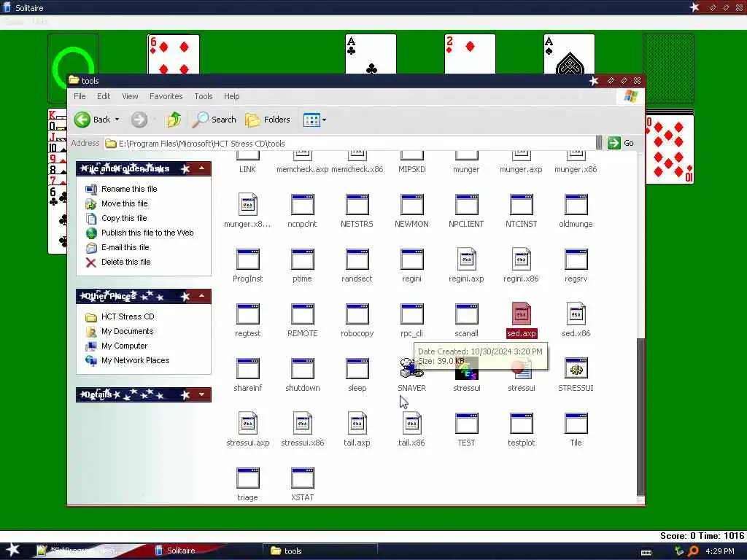Image resolution: width=747 pixels, height=560 pixels.
Task: Open the Back history dropdown arrow
Action: [x=117, y=120]
